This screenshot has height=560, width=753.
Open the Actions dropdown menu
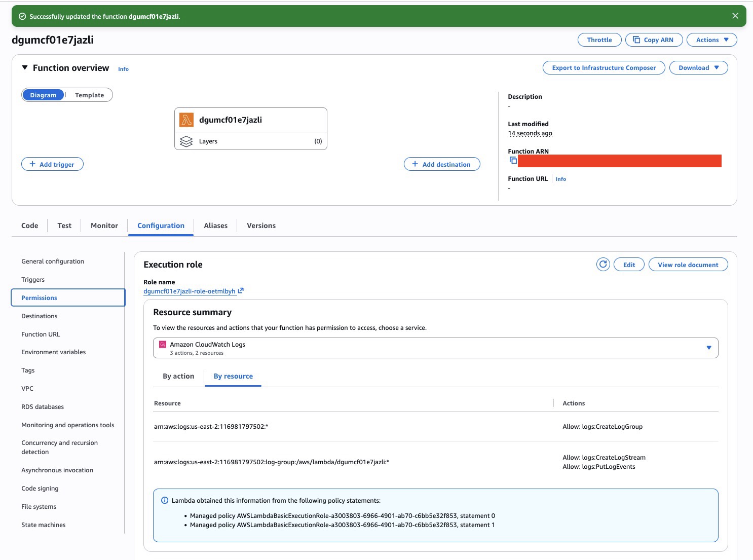711,40
